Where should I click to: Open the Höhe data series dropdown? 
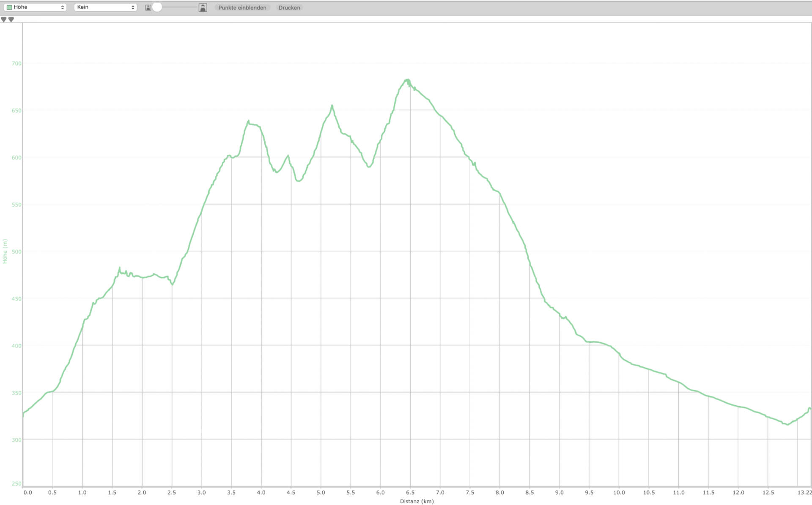coord(35,7)
